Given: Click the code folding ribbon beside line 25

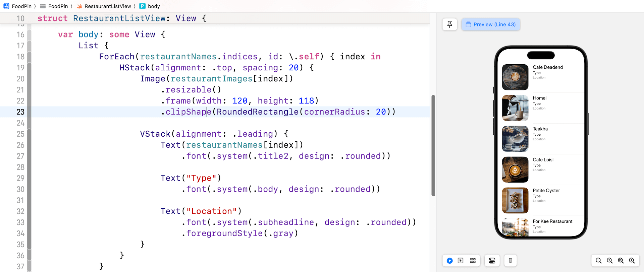Looking at the screenshot, I should click(29, 134).
